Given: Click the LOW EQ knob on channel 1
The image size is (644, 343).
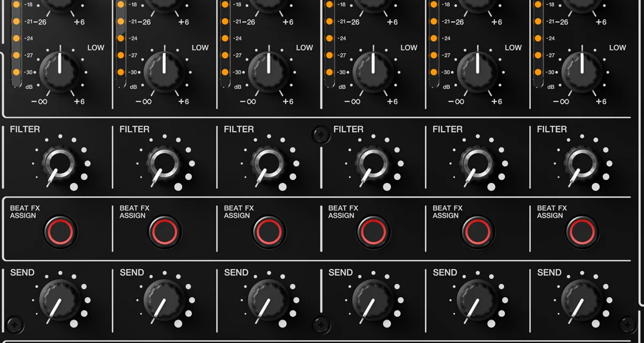Looking at the screenshot, I should coord(60,72).
